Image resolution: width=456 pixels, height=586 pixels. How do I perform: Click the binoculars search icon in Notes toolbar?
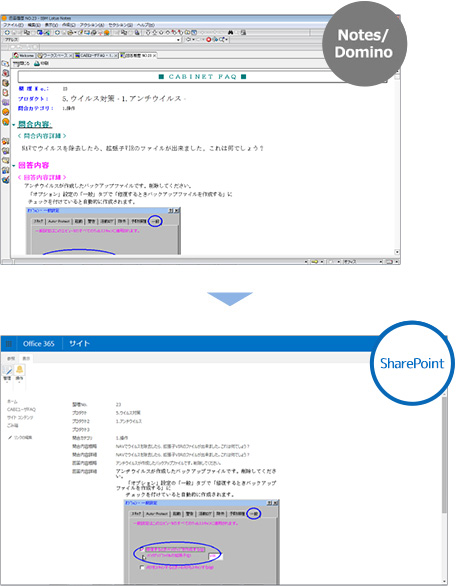(231, 33)
